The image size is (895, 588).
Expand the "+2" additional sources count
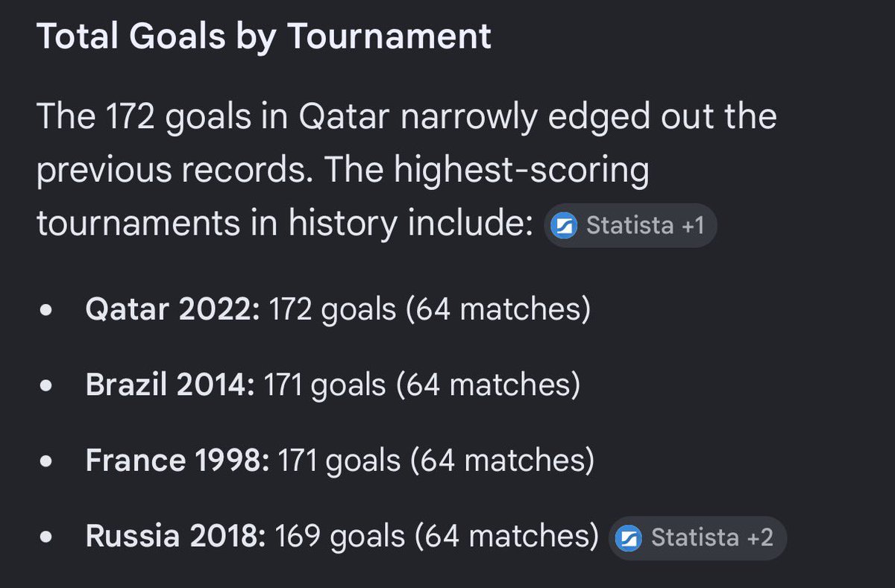tap(761, 538)
